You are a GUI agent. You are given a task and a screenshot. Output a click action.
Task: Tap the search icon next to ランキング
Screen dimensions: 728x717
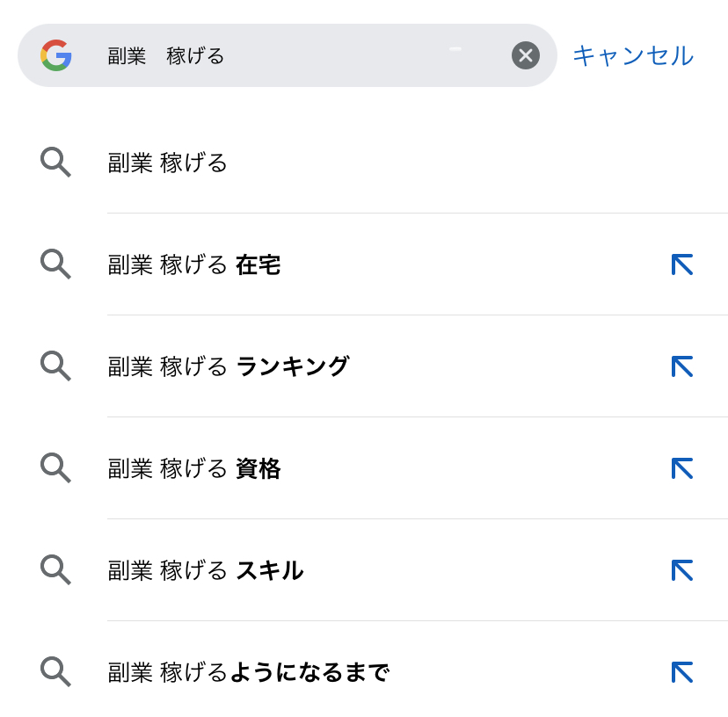[x=55, y=366]
